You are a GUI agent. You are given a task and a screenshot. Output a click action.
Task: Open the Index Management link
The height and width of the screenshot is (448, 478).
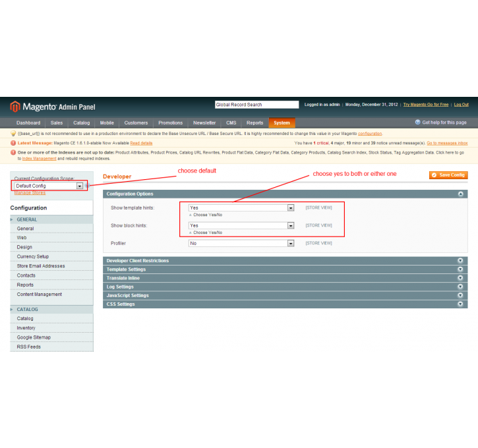point(39,159)
